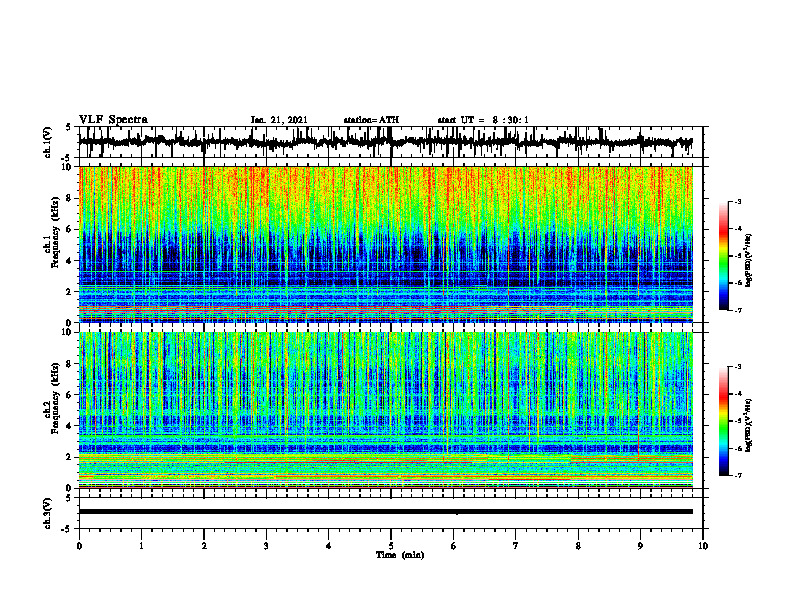
Task: Click the "10" kHz tick of ch.1 spectrogram
Action: (68, 168)
